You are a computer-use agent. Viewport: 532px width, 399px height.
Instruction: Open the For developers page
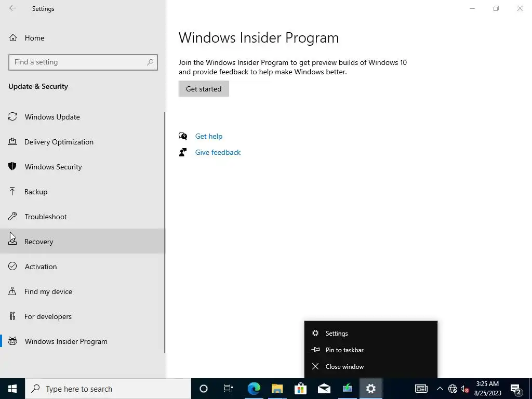pyautogui.click(x=83, y=316)
